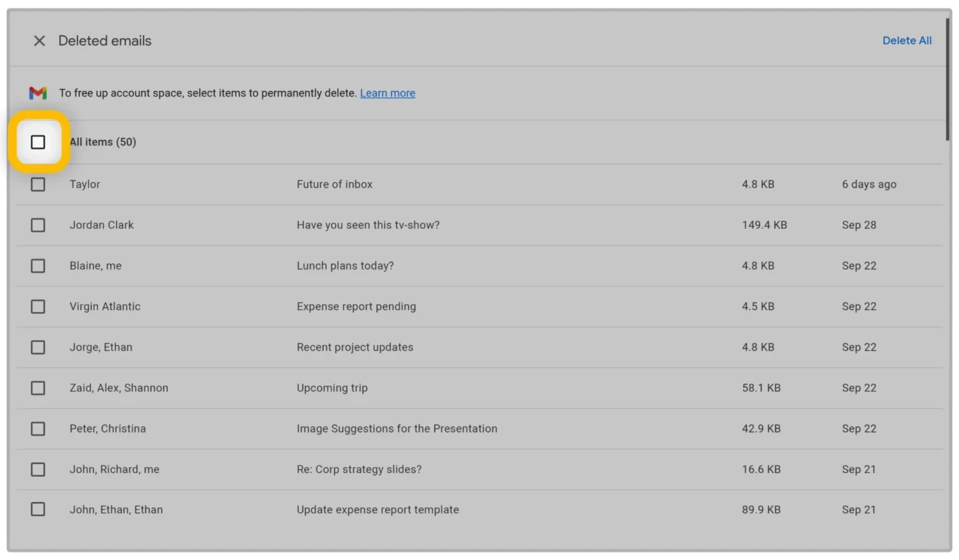The image size is (959, 560).
Task: Mark the Jorge, Ethan email checkbox
Action: [x=38, y=347]
